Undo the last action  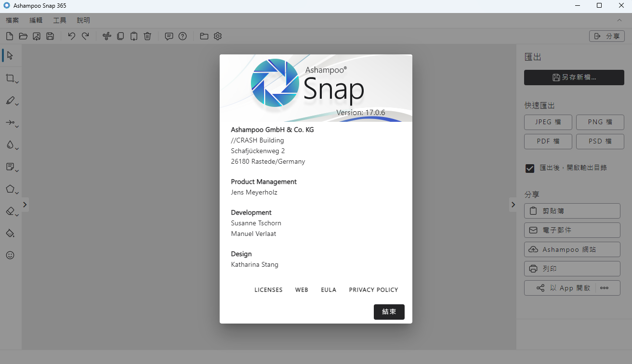tap(72, 36)
